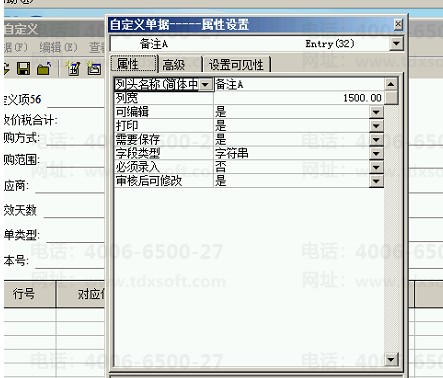Click the 义项56 label in background form
This screenshot has height=378, width=443.
pos(22,99)
